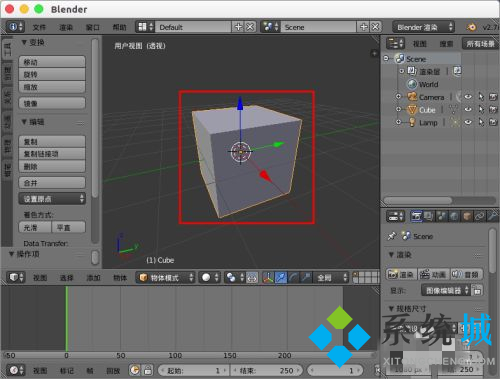Viewport: 500px width, 379px height.
Task: Delete the current Scene
Action: [x=375, y=27]
